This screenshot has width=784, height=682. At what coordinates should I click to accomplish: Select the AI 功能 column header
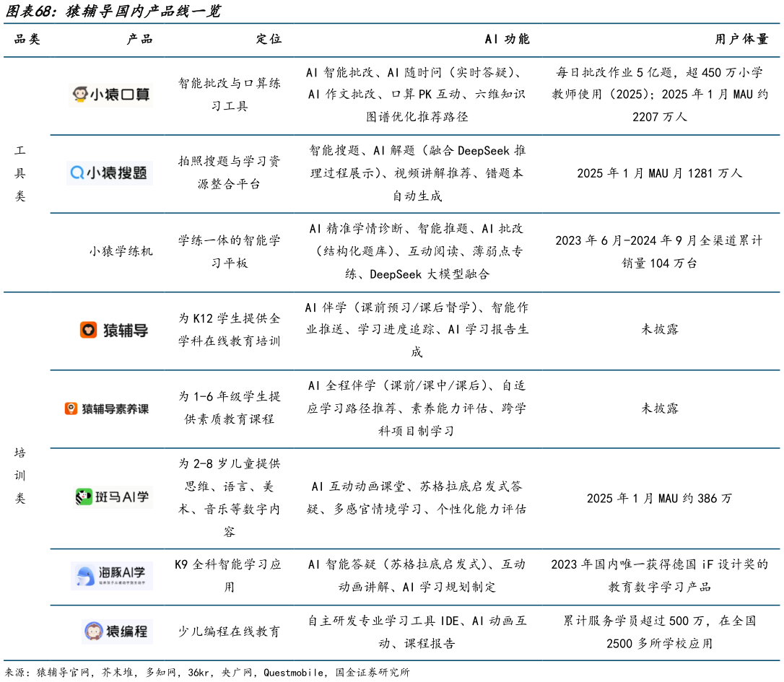tap(507, 39)
